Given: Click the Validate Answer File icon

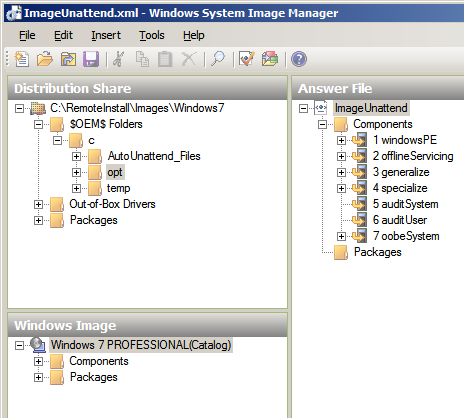Looking at the screenshot, I should (x=247, y=59).
